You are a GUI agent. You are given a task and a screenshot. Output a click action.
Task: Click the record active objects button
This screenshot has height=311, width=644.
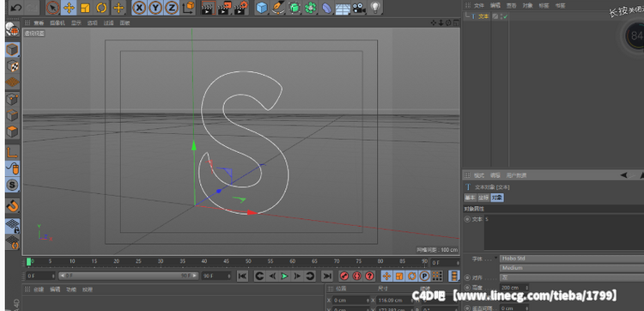pyautogui.click(x=344, y=276)
